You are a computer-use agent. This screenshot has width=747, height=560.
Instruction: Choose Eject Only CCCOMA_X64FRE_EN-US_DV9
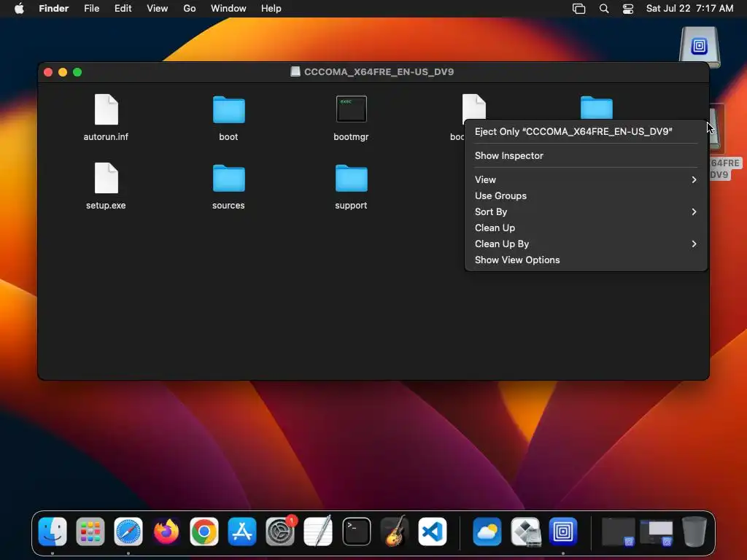[x=586, y=132]
